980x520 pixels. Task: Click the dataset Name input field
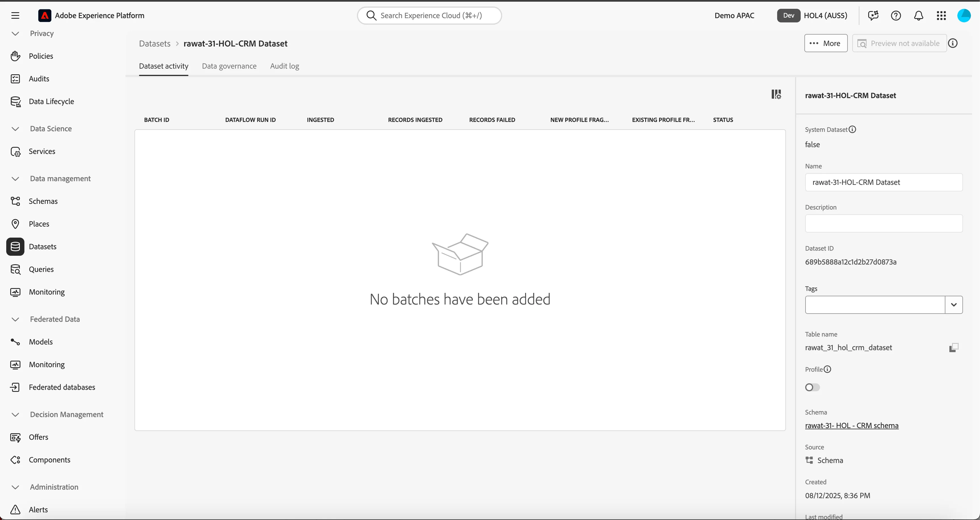coord(883,183)
